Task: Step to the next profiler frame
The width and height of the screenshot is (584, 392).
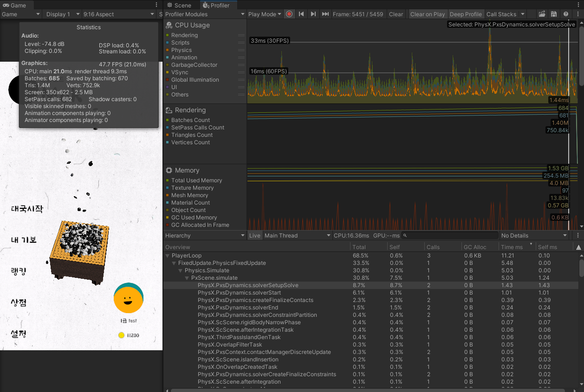Action: coord(313,14)
